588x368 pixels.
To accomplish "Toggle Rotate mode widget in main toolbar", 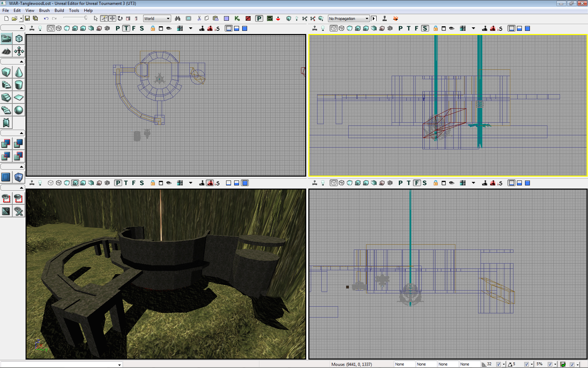I will tap(120, 19).
